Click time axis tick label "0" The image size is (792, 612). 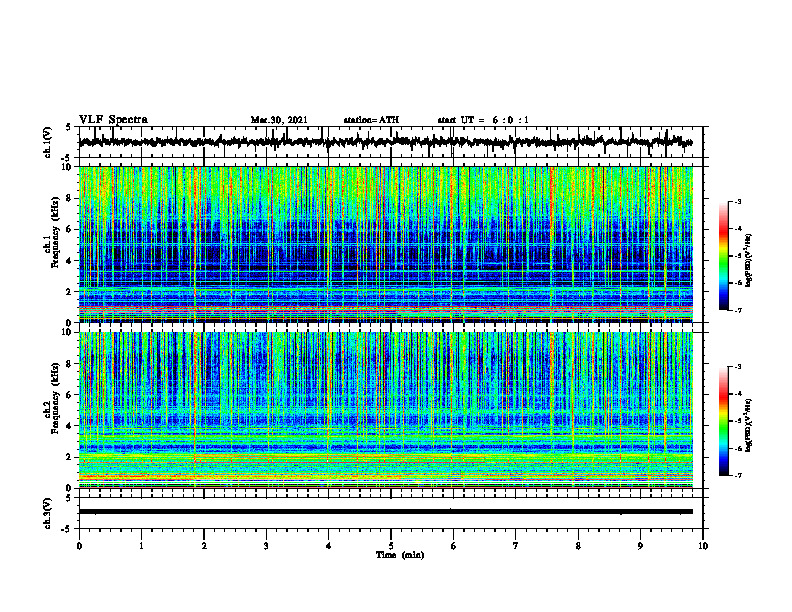(79, 546)
